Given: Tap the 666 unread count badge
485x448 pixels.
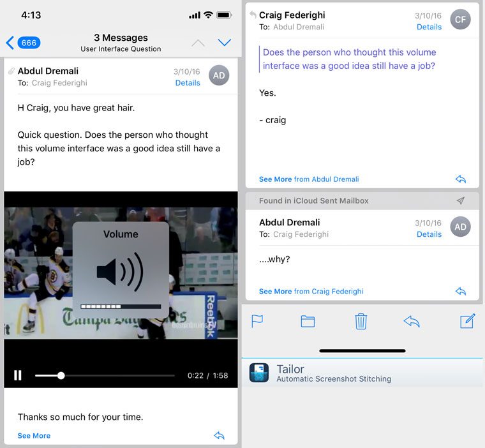Looking at the screenshot, I should [29, 43].
